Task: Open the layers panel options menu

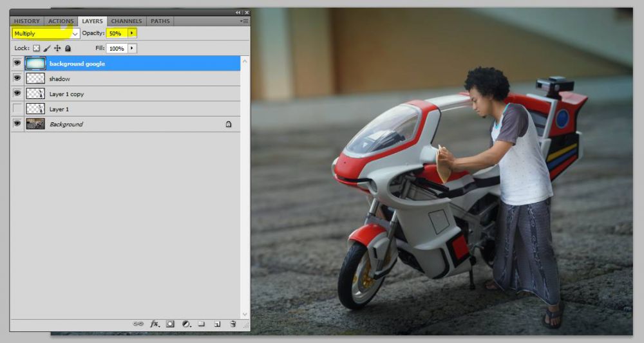Action: pyautogui.click(x=244, y=21)
